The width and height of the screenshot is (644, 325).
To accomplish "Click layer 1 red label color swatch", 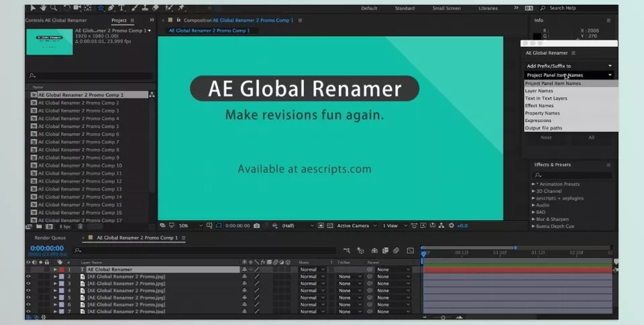I will coord(62,269).
